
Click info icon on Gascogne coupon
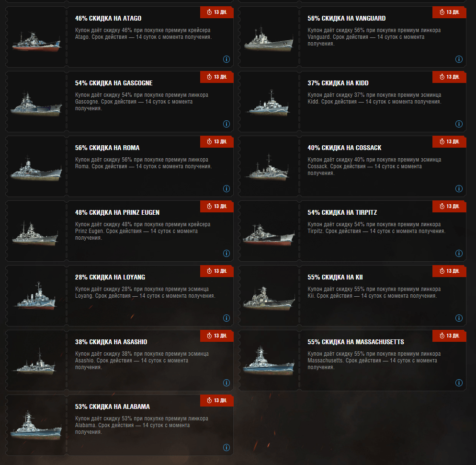(226, 124)
